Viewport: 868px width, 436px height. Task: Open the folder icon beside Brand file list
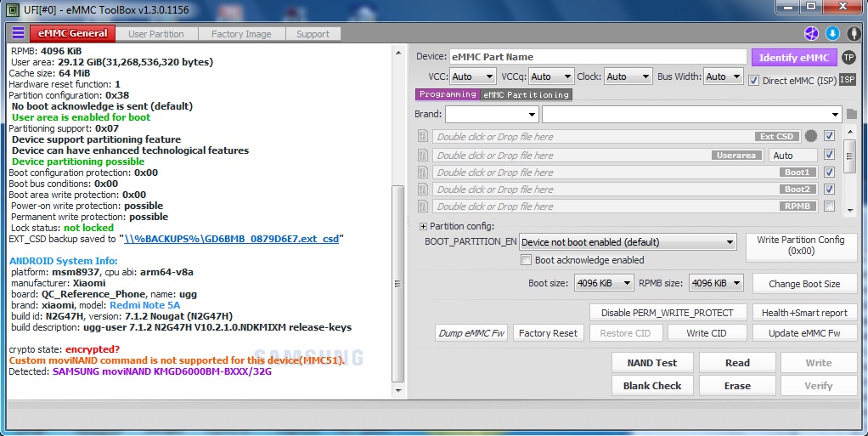(x=851, y=114)
